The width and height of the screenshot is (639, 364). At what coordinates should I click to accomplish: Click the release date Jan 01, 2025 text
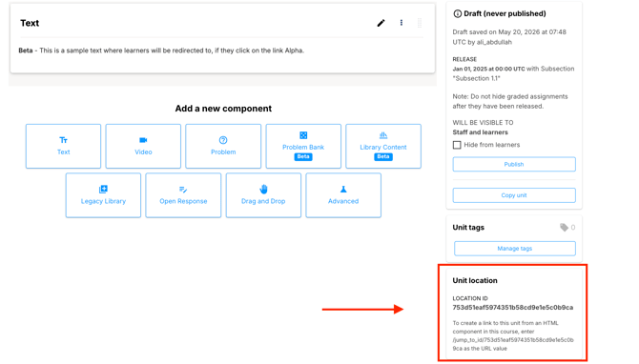pos(488,69)
